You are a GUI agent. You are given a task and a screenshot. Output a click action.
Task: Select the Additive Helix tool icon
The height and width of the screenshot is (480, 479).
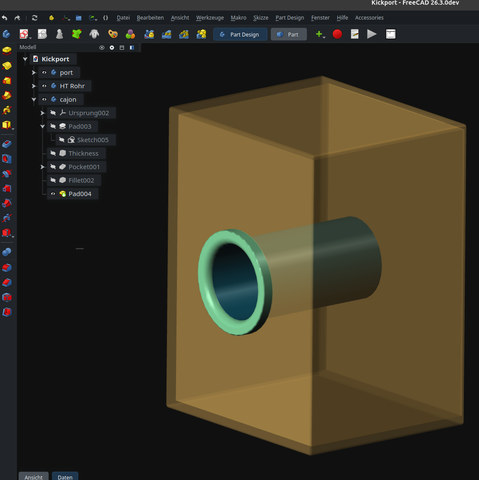[7, 110]
